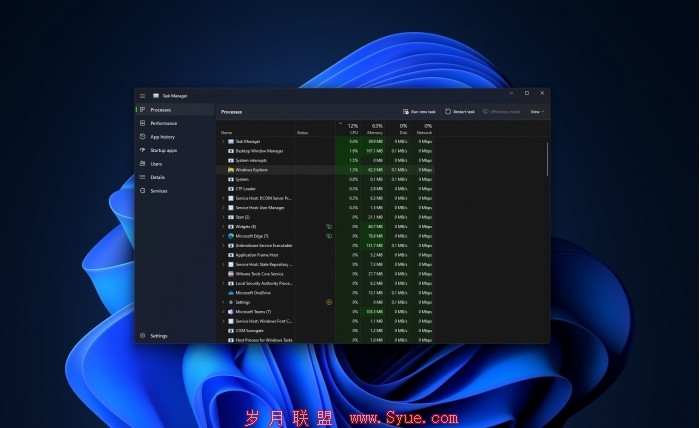Click the Run new task button

(419, 112)
